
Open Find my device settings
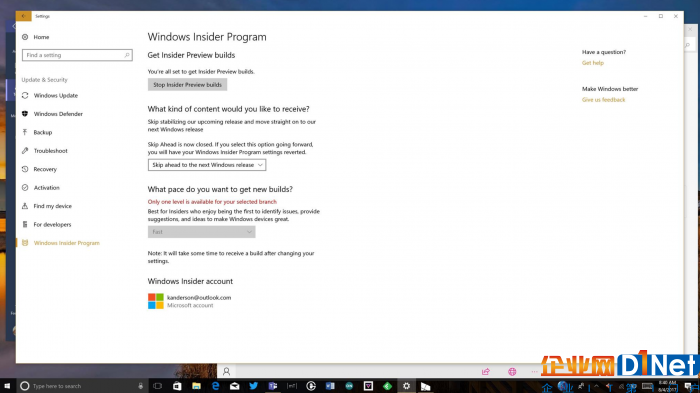46,206
